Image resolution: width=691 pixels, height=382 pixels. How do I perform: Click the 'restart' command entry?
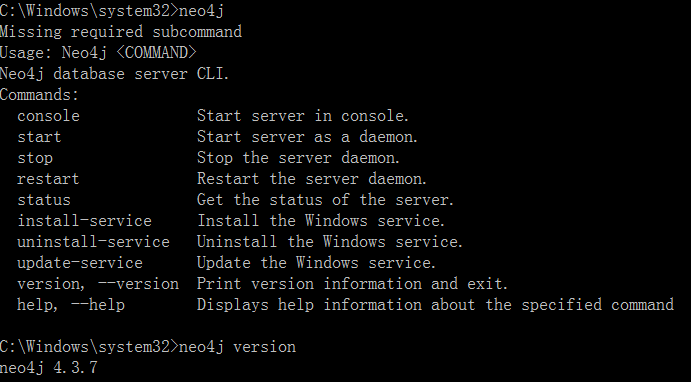48,179
